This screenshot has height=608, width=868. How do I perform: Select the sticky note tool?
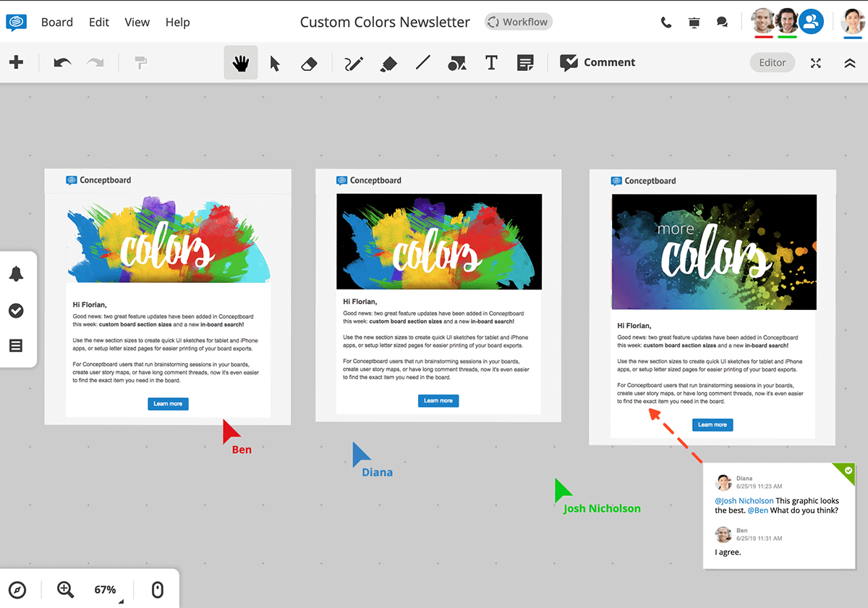[525, 63]
